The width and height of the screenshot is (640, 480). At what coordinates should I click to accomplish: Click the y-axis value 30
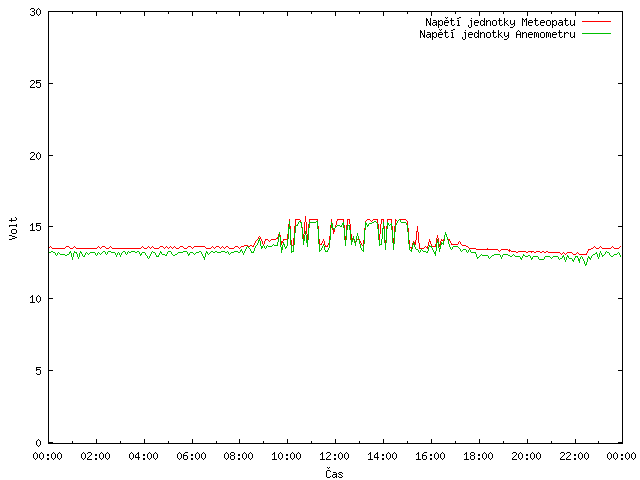(36, 12)
